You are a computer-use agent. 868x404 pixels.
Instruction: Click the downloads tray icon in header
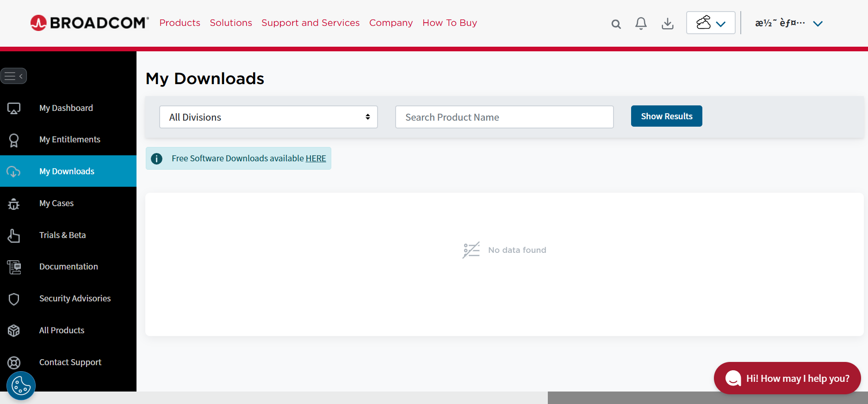[x=667, y=24]
